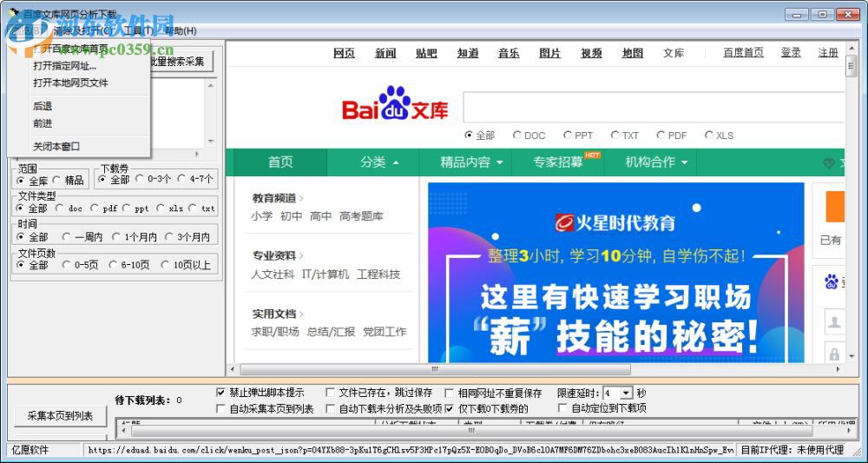Click the Baidu Wenku paw logo
The width and height of the screenshot is (868, 463).
(x=395, y=103)
